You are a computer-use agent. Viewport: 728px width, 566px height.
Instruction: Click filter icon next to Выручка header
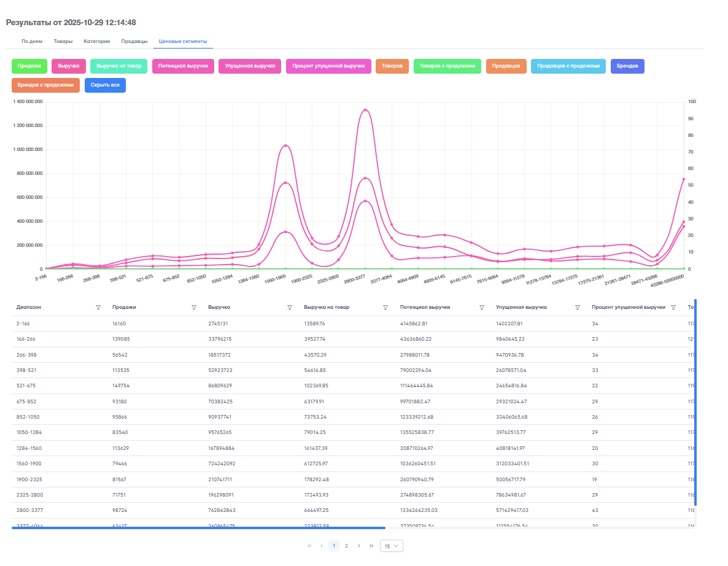tap(290, 308)
